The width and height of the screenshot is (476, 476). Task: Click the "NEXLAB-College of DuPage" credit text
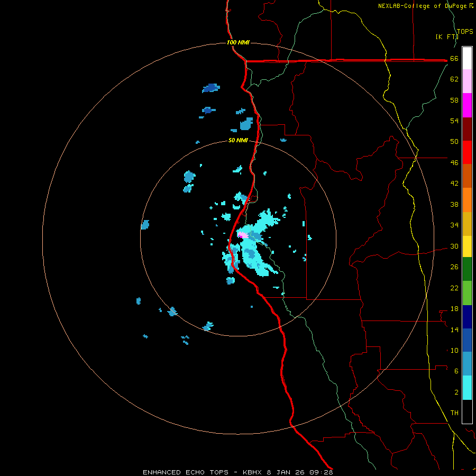pos(423,6)
